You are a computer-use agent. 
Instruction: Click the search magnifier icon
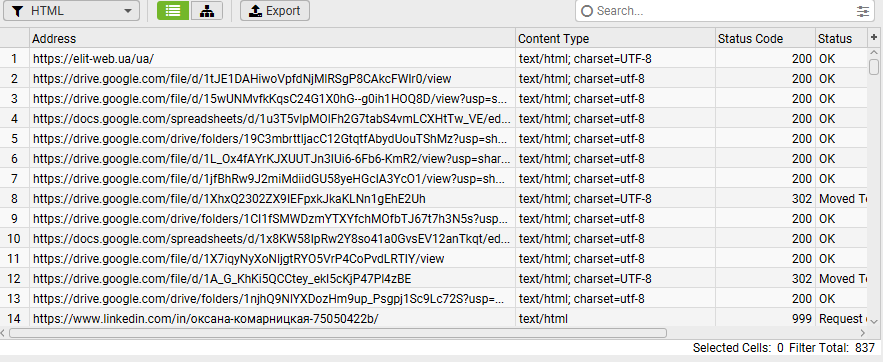[x=587, y=11]
